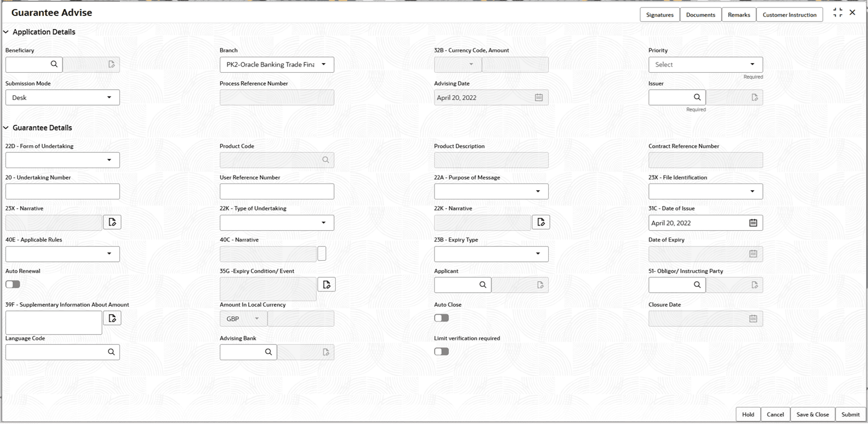
Task: Enable Auto Close
Action: 441,318
